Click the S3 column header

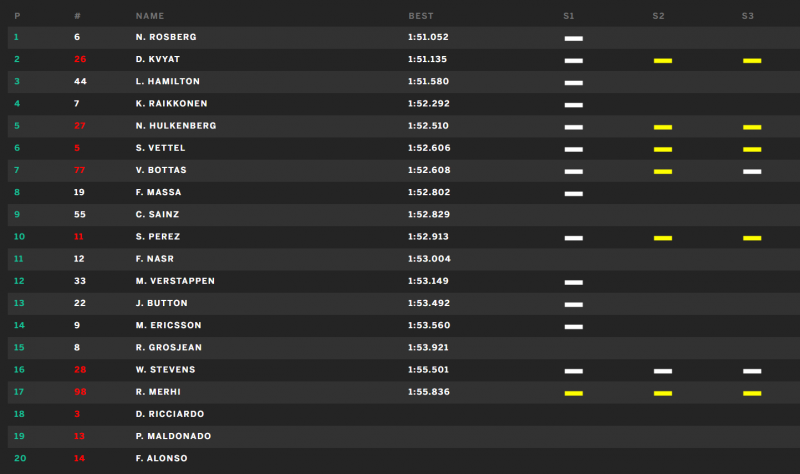click(x=747, y=16)
